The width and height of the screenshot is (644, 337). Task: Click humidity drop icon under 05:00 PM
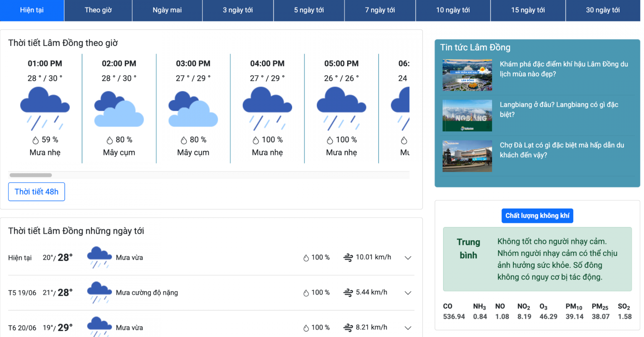click(330, 140)
